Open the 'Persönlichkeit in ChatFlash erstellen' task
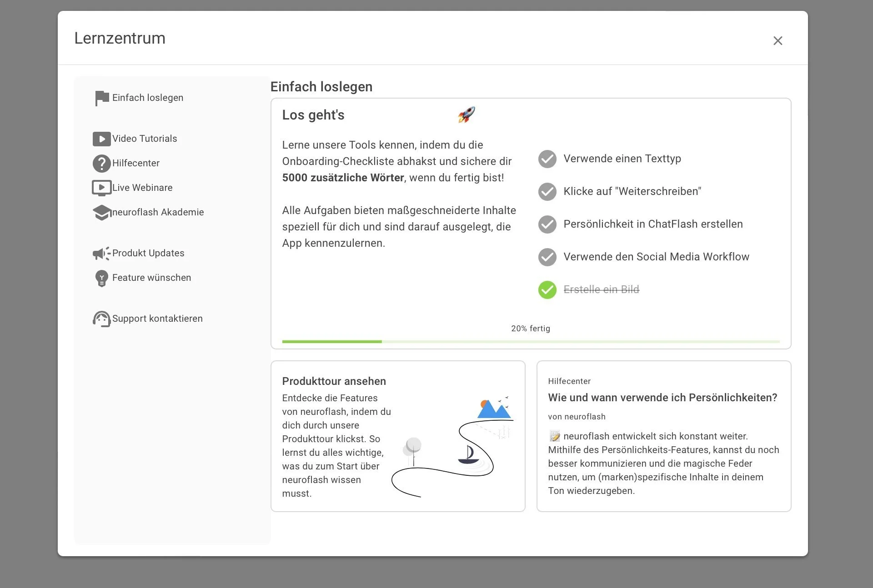The width and height of the screenshot is (873, 588). 653,224
